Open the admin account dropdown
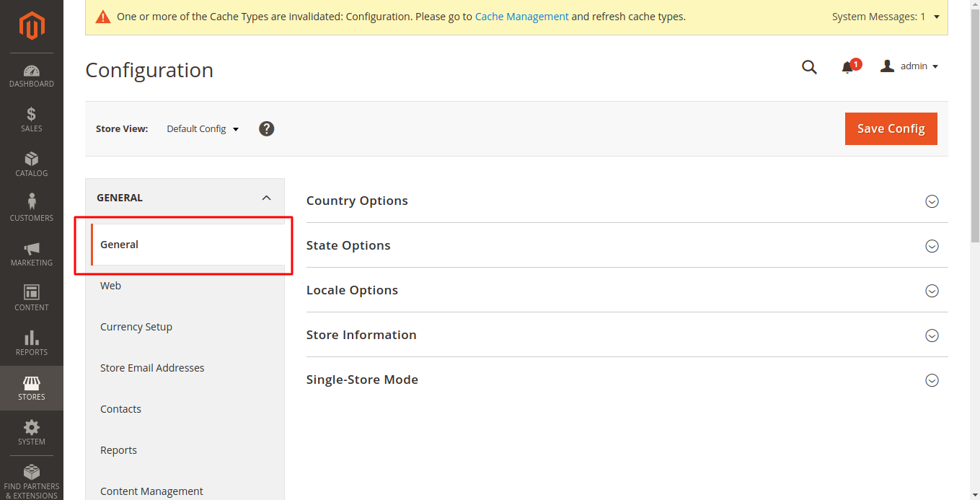Viewport: 980px width, 500px height. (909, 66)
